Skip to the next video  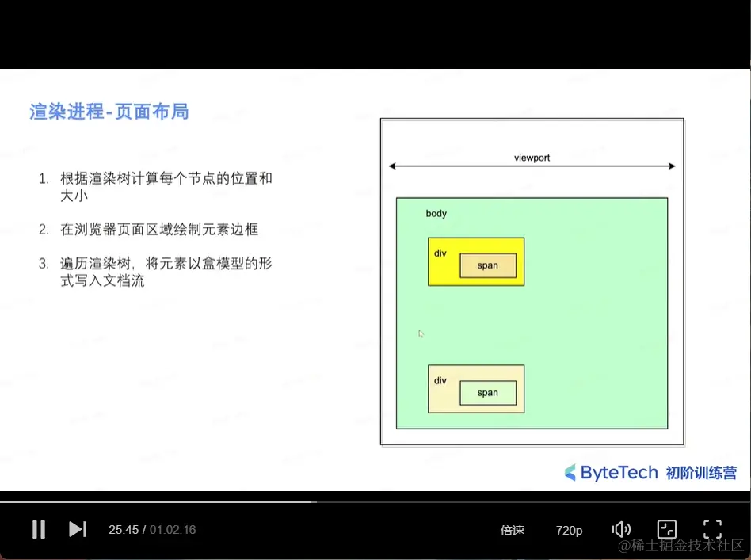[x=77, y=529]
